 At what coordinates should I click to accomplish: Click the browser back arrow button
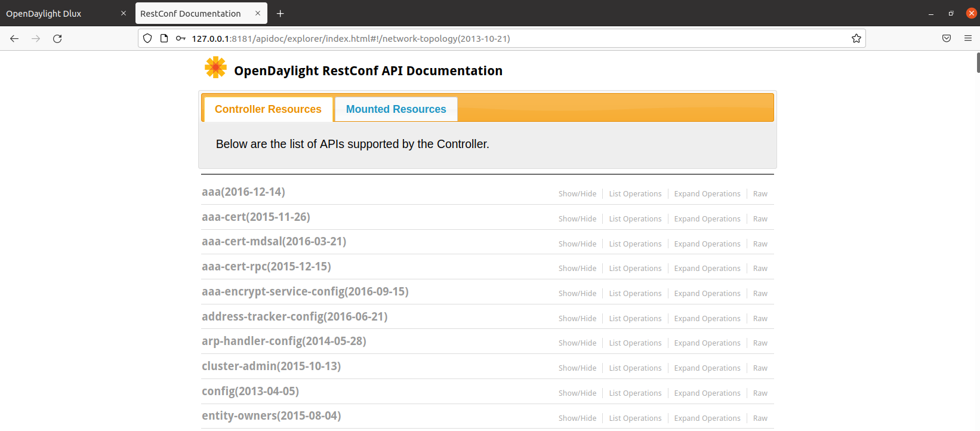pyautogui.click(x=14, y=39)
